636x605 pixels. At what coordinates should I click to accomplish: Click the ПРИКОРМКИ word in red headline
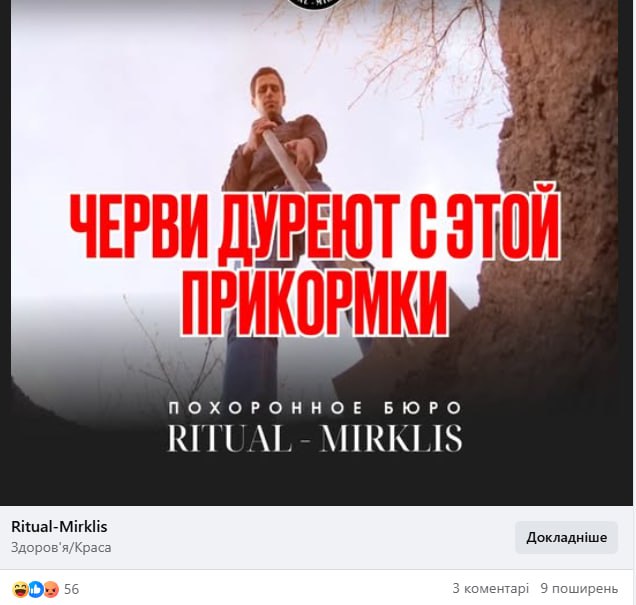(315, 302)
